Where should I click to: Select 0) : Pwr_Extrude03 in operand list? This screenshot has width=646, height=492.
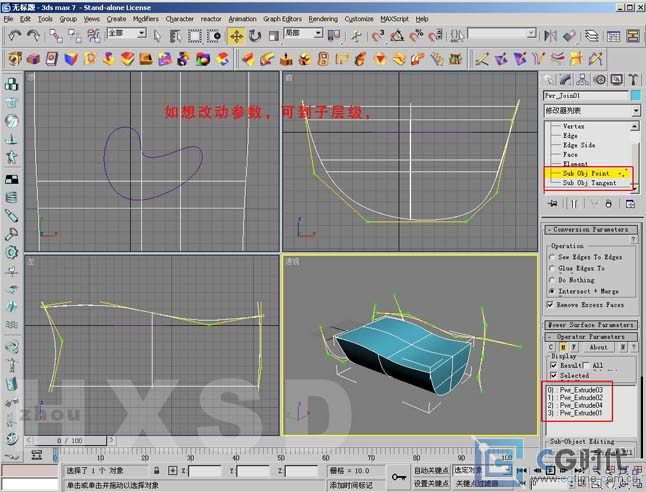coord(575,389)
